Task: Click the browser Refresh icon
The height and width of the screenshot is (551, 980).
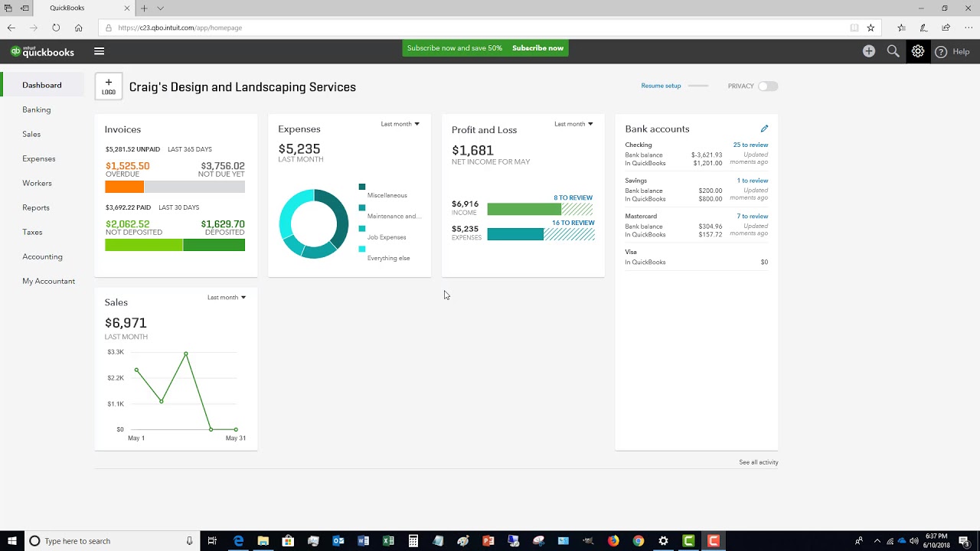Action: click(56, 28)
